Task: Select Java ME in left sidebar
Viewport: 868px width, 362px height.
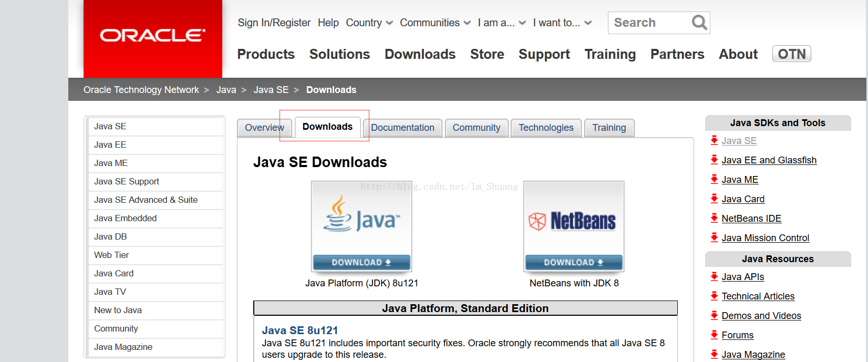Action: (x=155, y=163)
